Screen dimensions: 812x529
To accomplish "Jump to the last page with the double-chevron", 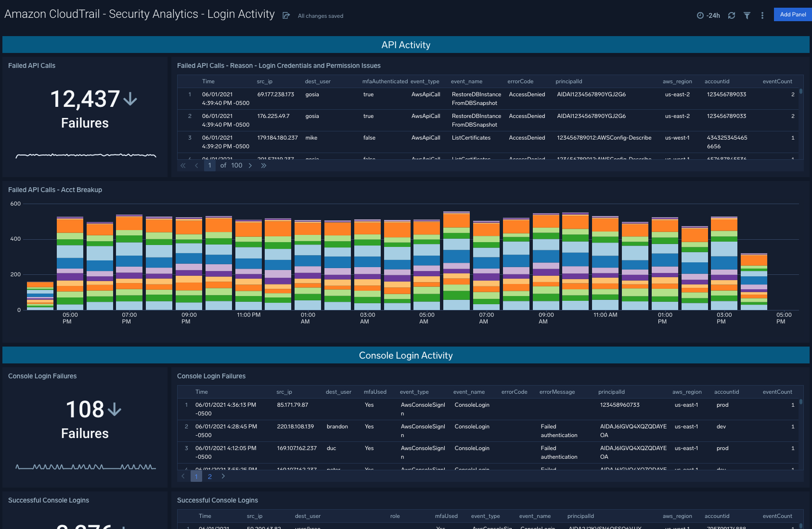I will [263, 165].
